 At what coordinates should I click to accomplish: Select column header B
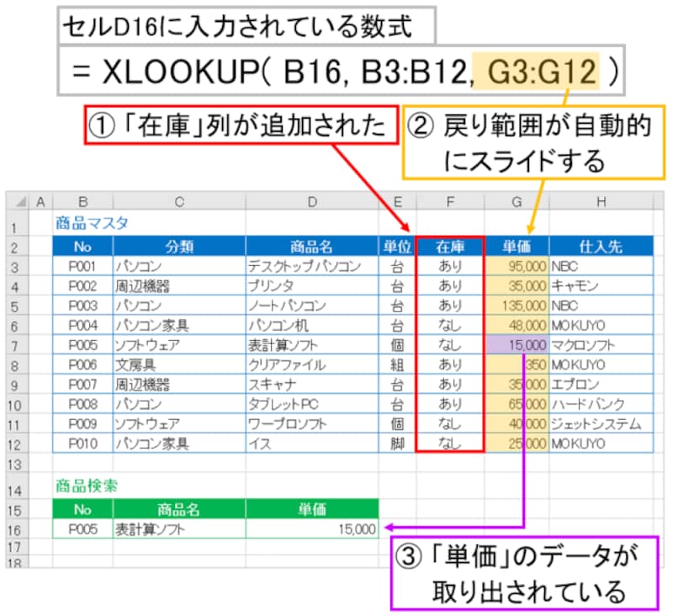(82, 201)
